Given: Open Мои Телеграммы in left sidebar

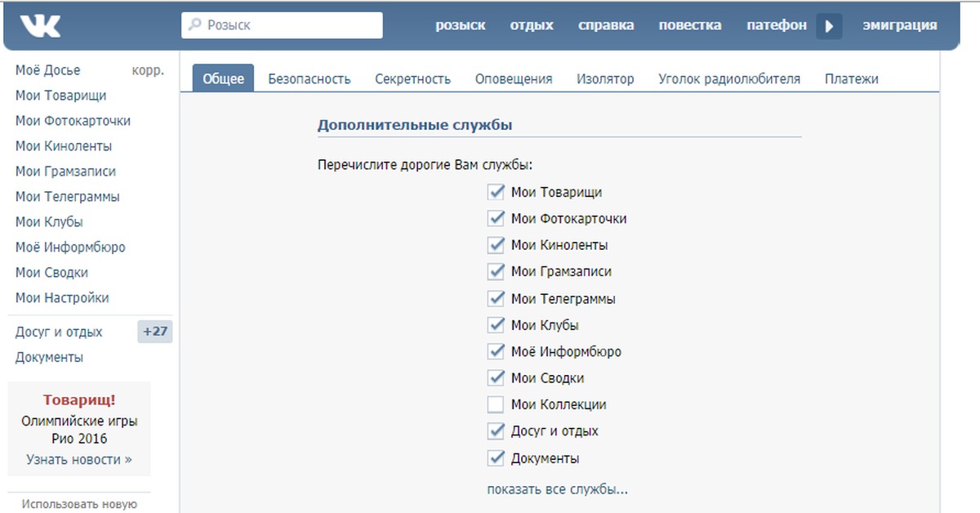Looking at the screenshot, I should coord(67,197).
